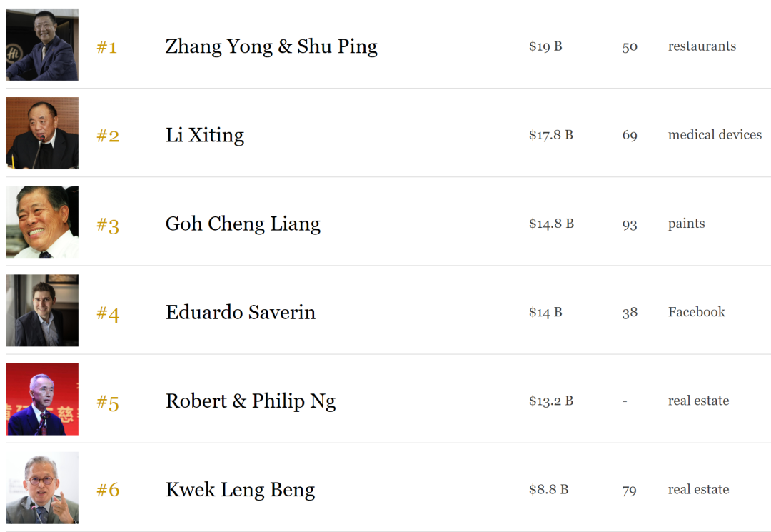Select the Eduardo Saverin name link

241,312
